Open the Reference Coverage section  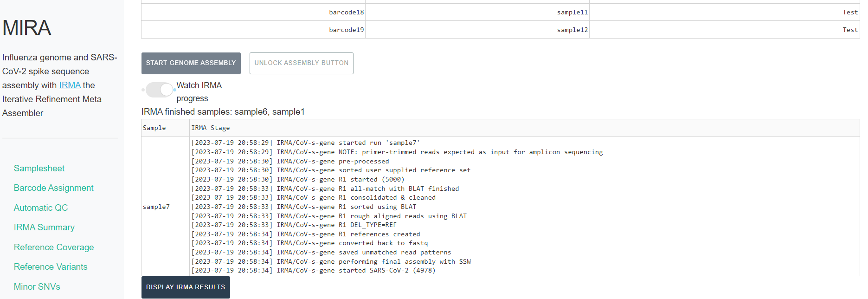[x=54, y=247]
